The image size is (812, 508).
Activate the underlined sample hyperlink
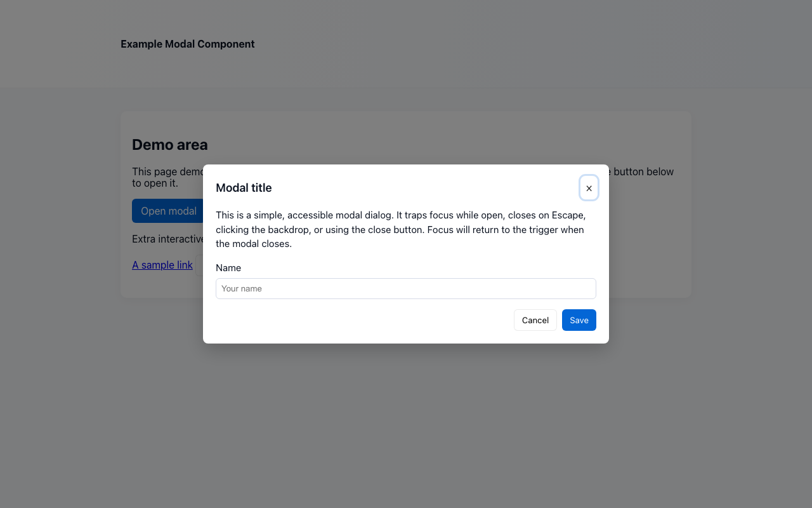[x=162, y=265]
